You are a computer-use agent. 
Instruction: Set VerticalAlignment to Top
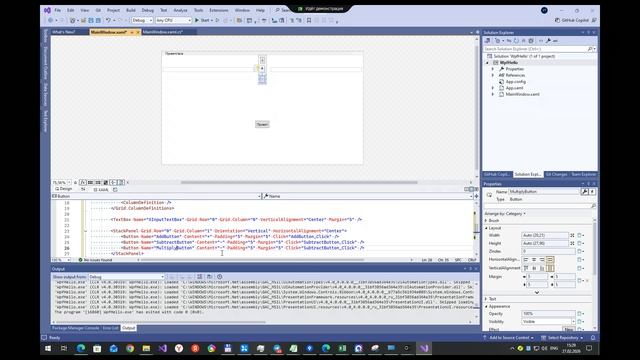(x=526, y=268)
